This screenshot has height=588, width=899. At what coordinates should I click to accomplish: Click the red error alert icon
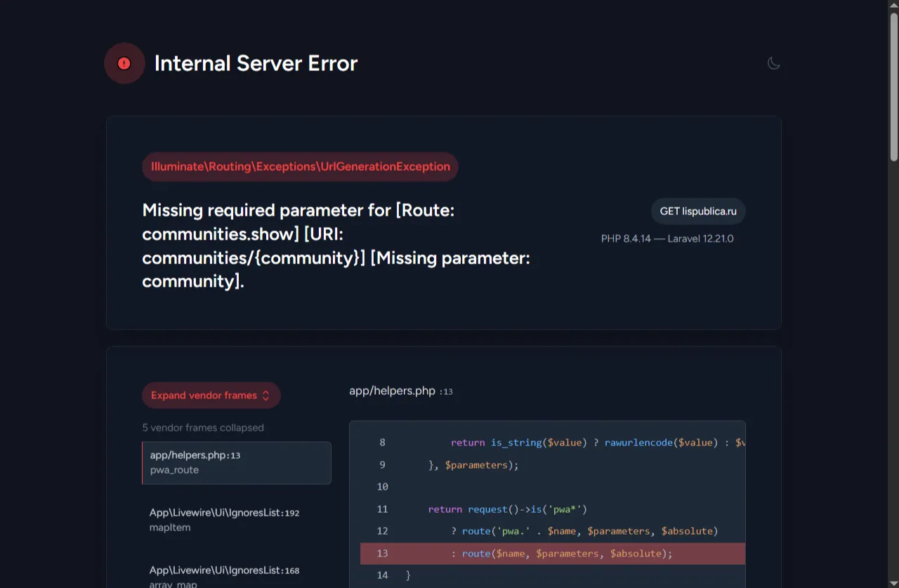click(124, 63)
